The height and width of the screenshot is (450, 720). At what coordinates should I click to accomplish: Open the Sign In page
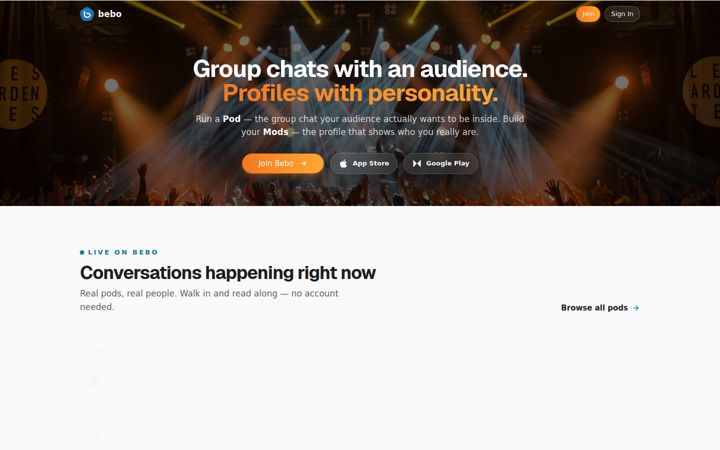click(622, 14)
